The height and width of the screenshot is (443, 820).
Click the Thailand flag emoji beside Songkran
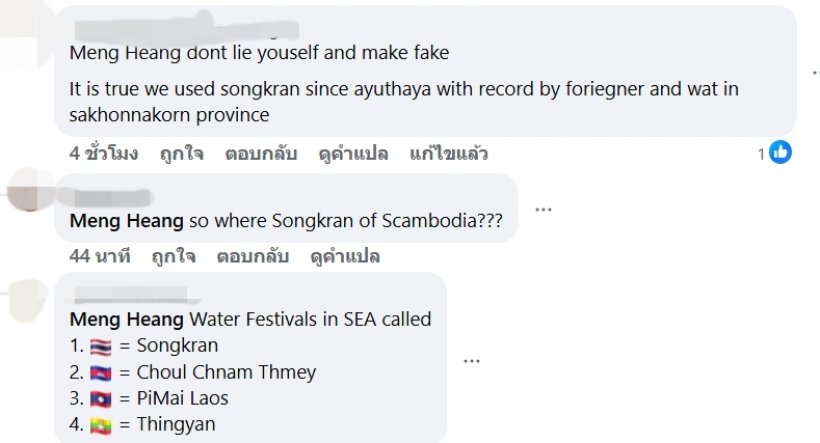(100, 346)
